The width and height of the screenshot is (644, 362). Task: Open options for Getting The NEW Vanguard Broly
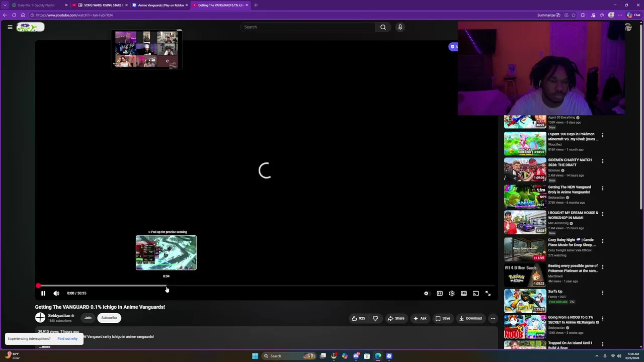tap(602, 189)
